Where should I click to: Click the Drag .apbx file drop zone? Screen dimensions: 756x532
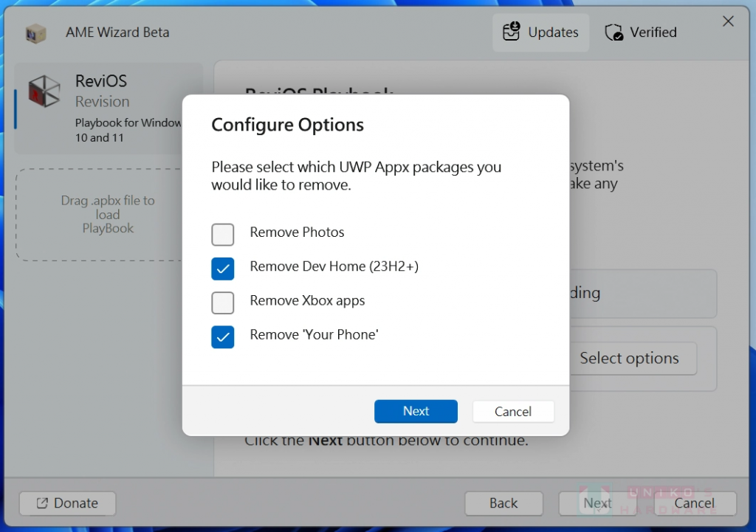click(100, 215)
